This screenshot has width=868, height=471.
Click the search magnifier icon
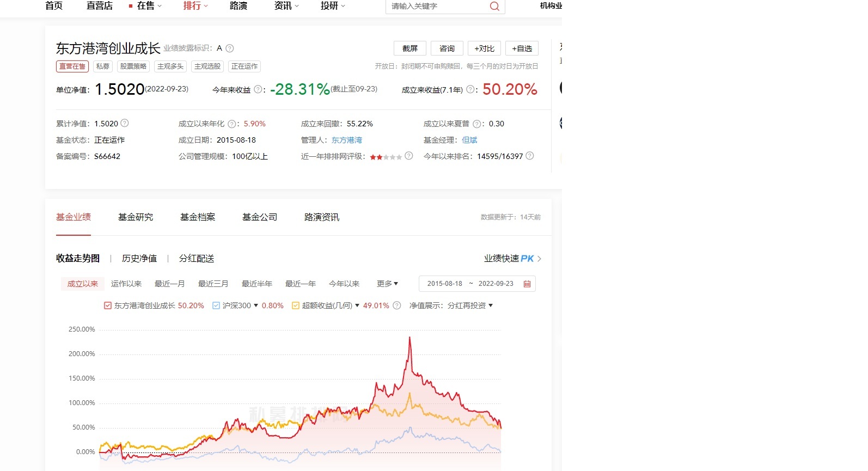(x=494, y=7)
